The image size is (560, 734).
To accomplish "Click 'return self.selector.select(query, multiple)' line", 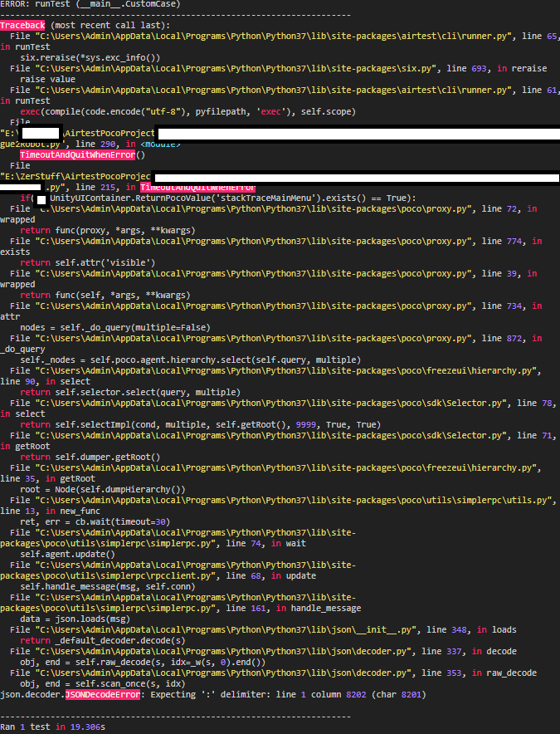I will tap(130, 392).
